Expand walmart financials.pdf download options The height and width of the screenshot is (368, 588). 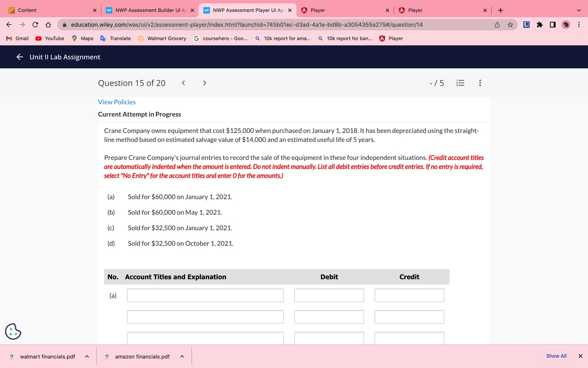[87, 356]
